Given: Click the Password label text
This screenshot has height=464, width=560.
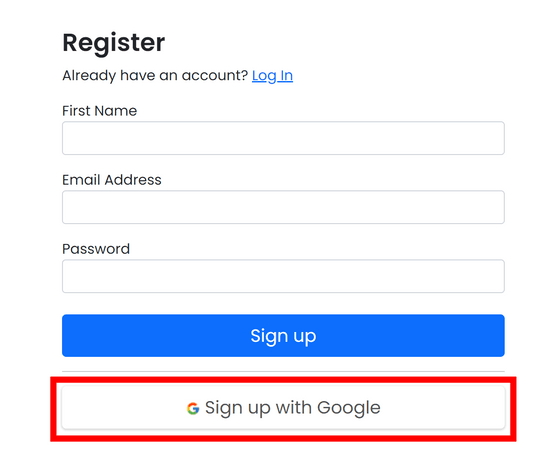Looking at the screenshot, I should (96, 249).
